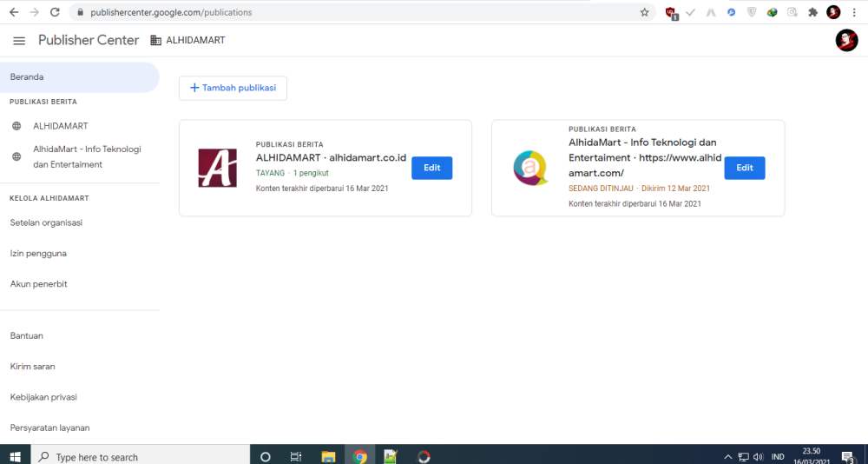Screen dimensions: 868x464
Task: Open the Extensions puzzle piece menu
Action: point(812,12)
